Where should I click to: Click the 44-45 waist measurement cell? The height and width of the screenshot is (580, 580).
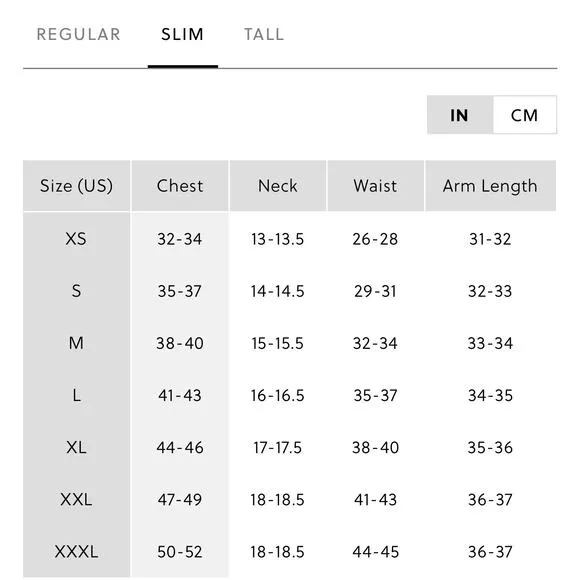(375, 552)
